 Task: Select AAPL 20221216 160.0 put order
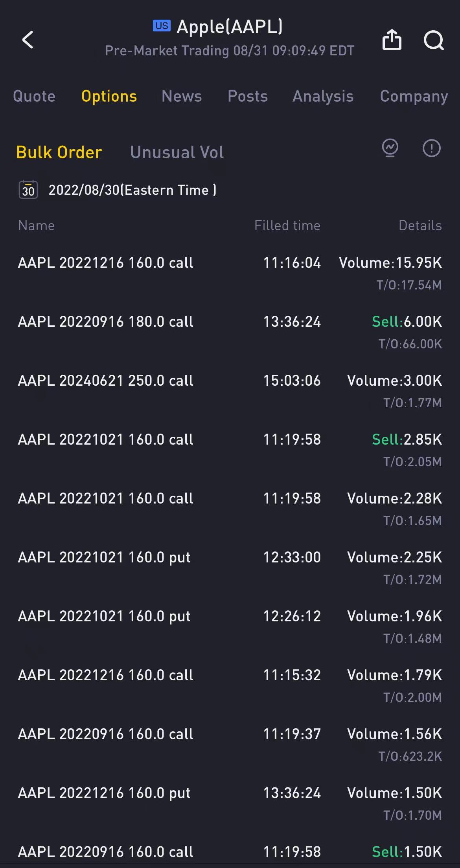coord(230,803)
